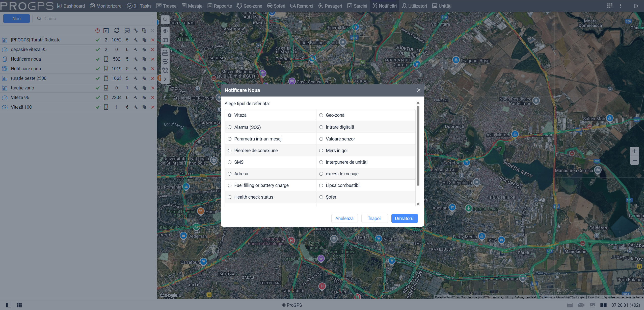644x310 pixels.
Task: Copy the depasire viteza 95 notification
Action: 144,50
